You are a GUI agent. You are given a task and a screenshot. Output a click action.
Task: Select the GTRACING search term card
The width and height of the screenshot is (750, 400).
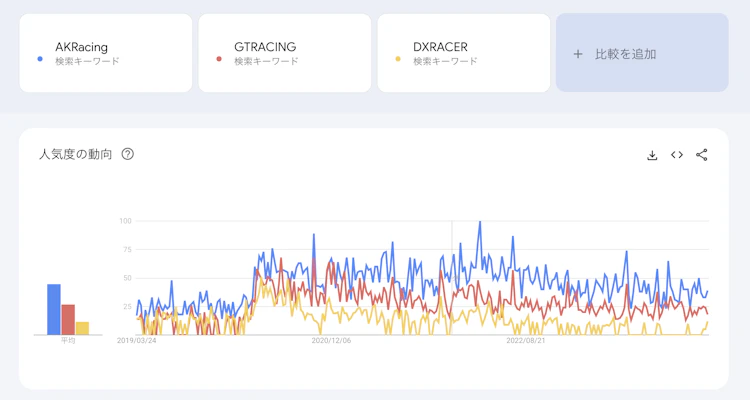[x=284, y=53]
